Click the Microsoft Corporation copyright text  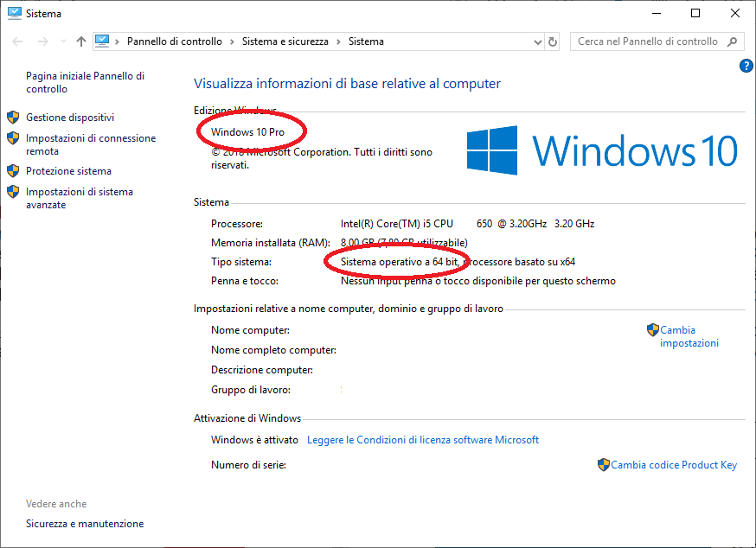click(322, 158)
